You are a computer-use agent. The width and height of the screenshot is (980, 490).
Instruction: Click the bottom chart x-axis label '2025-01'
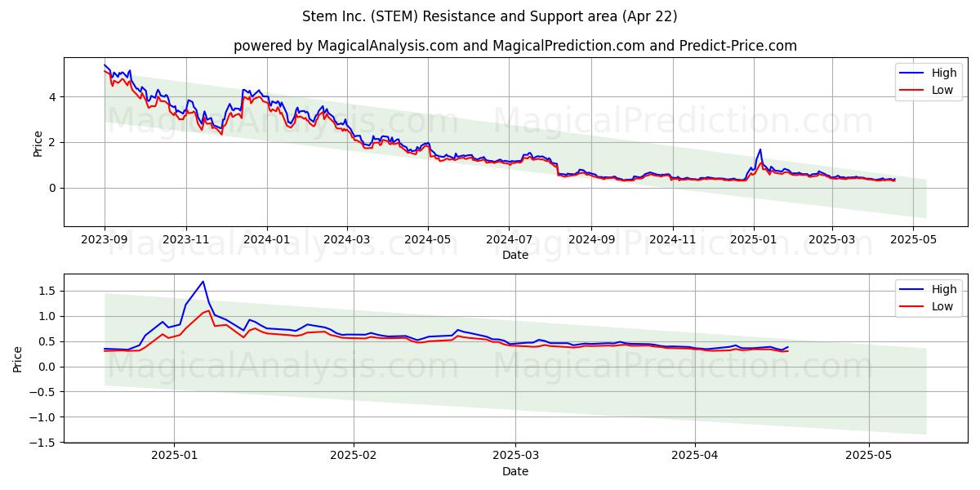tap(175, 455)
